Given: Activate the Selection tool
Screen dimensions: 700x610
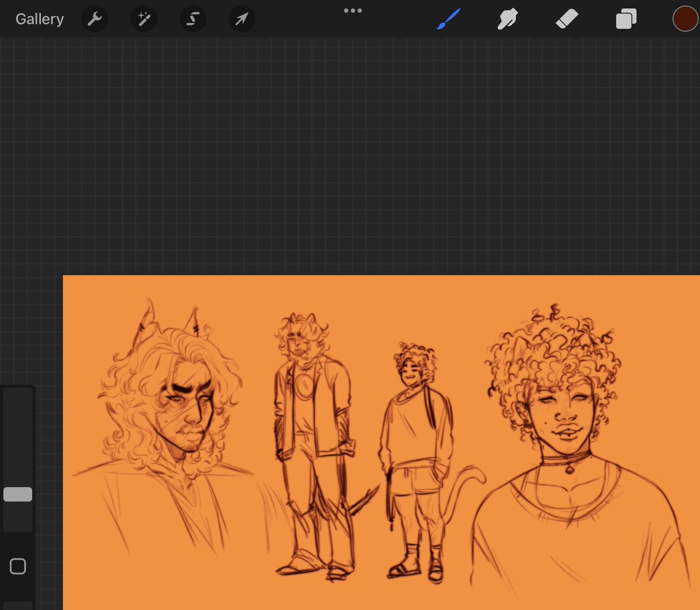Looking at the screenshot, I should click(192, 19).
